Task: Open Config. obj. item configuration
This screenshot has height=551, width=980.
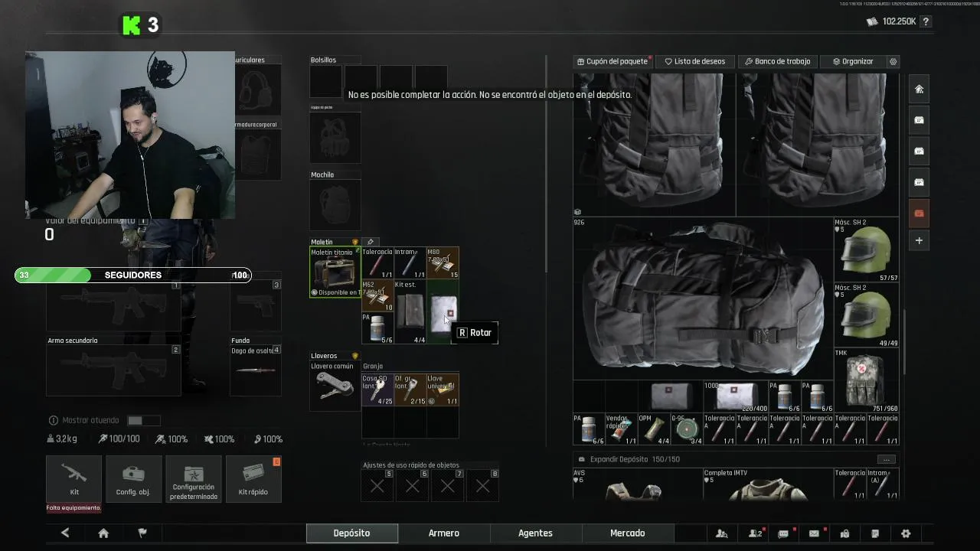Action: pos(133,479)
